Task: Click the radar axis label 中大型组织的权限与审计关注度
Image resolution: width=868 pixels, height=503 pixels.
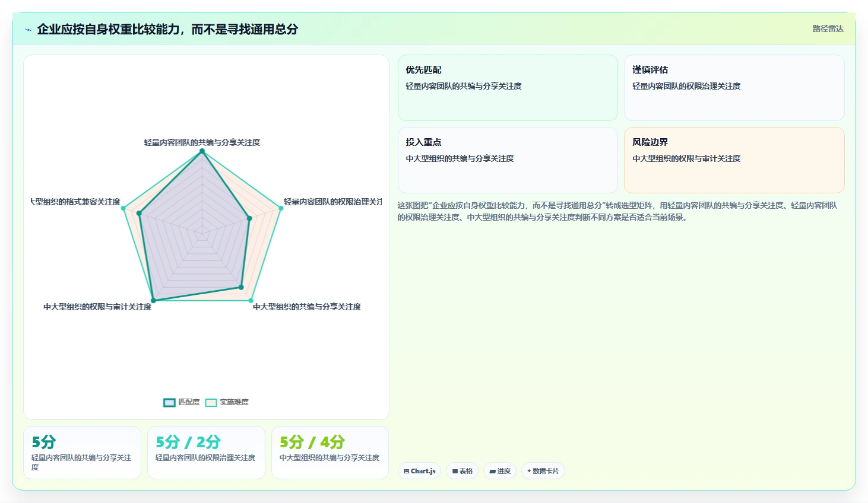Action: [x=97, y=307]
